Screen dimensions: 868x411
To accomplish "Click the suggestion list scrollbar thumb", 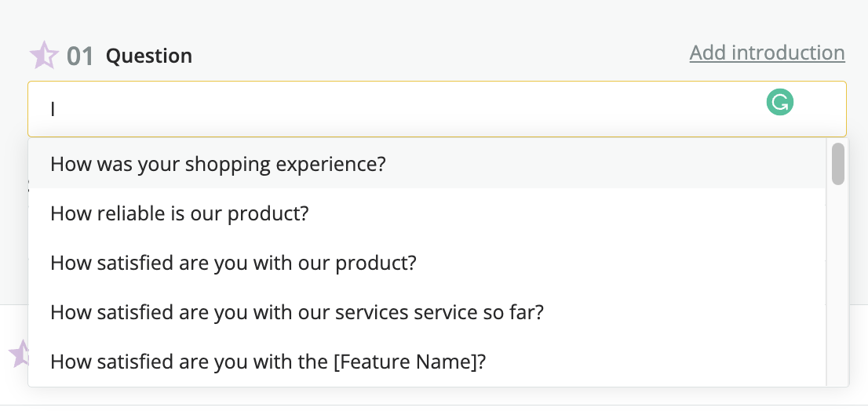I will tap(837, 164).
